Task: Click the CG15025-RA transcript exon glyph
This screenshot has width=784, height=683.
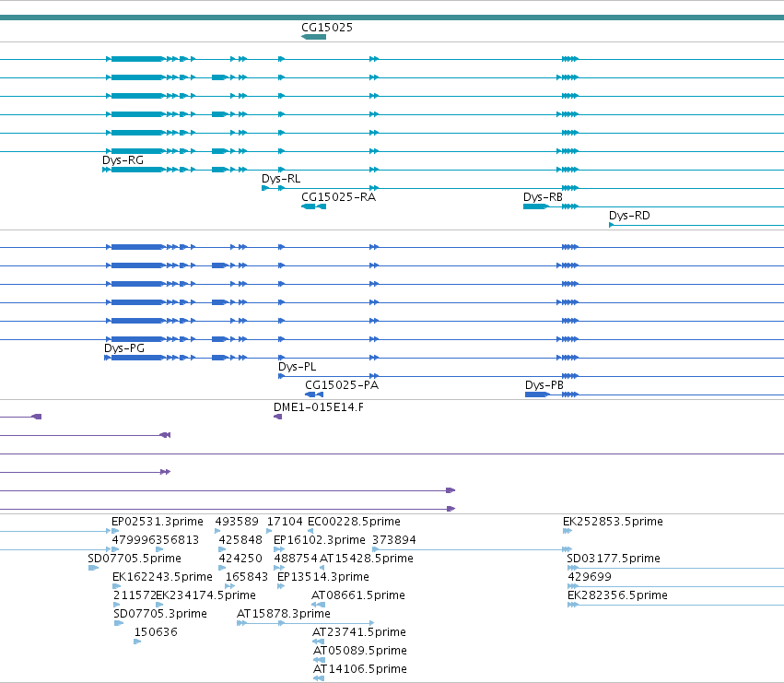Action: [x=313, y=206]
